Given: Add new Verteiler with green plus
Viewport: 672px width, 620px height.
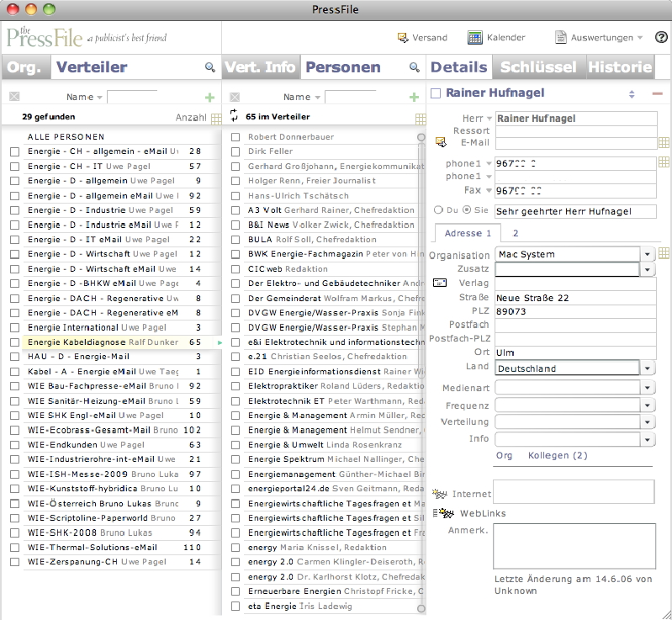Looking at the screenshot, I should [x=209, y=98].
